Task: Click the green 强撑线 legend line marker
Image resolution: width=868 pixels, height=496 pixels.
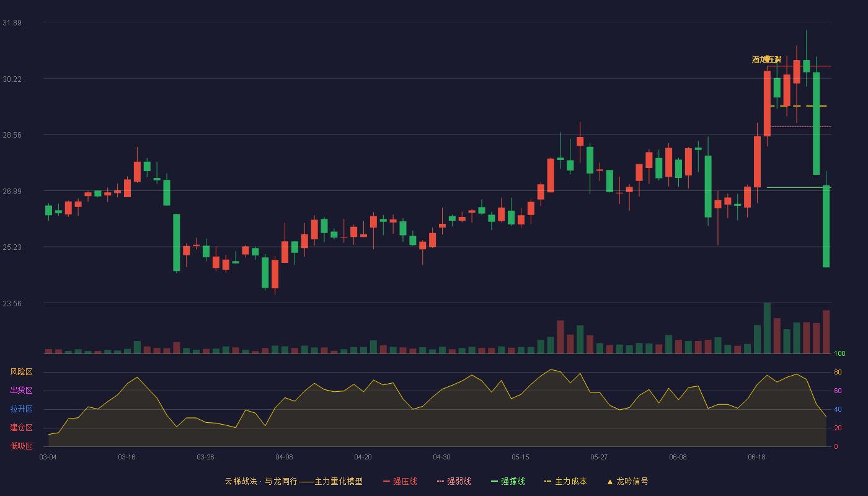Action: 494,482
